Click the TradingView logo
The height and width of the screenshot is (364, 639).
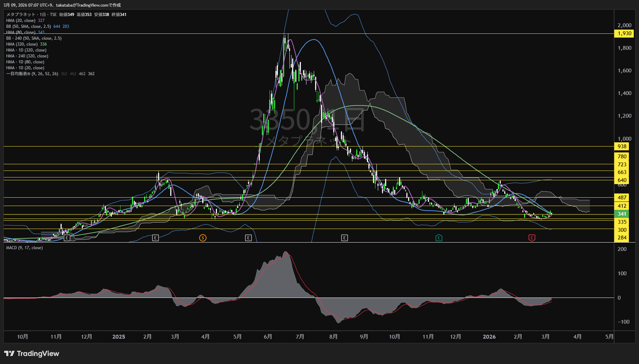coord(32,354)
